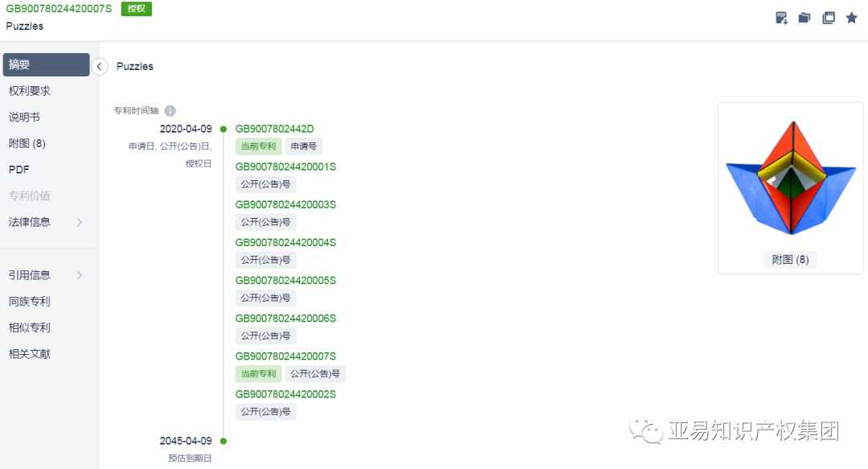Open the 法律信息 sidebar item

[30, 222]
